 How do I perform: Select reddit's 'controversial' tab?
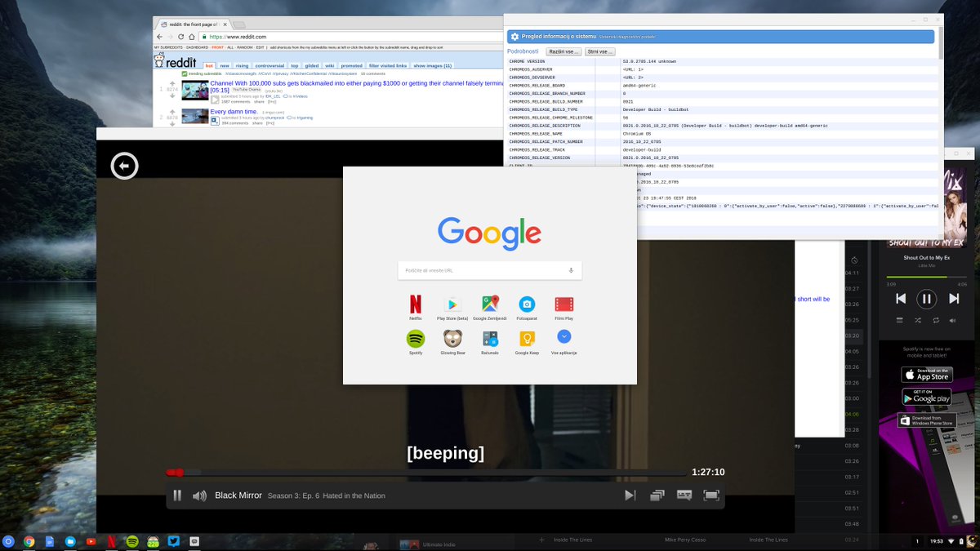pyautogui.click(x=269, y=65)
